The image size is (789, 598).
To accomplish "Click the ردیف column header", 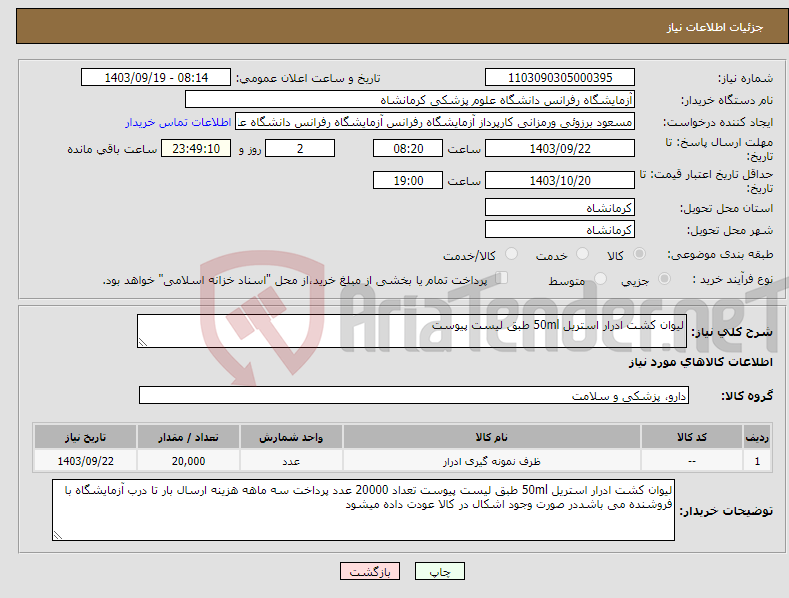I will pyautogui.click(x=757, y=437).
